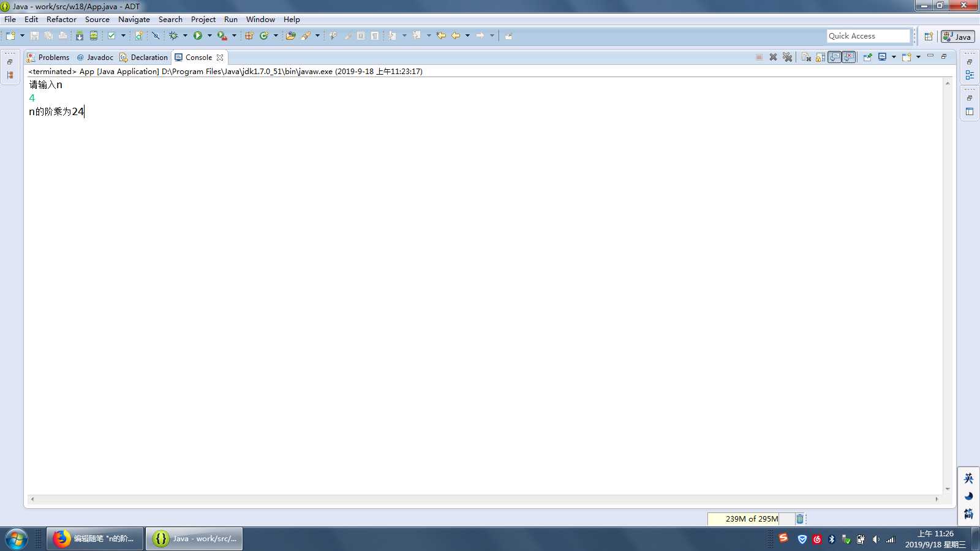This screenshot has width=980, height=551.
Task: Click the Print toolbar icon
Action: coord(62,36)
